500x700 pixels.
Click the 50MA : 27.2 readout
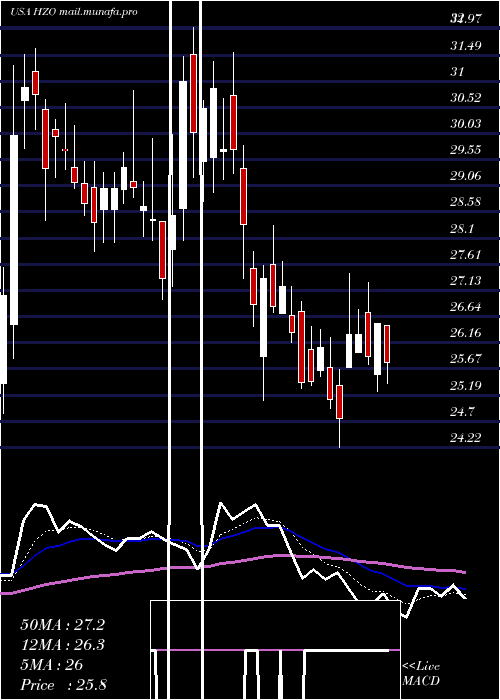pyautogui.click(x=62, y=625)
